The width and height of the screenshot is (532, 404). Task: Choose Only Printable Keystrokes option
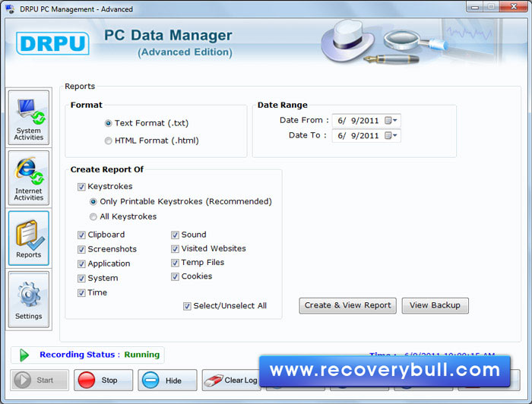point(93,202)
